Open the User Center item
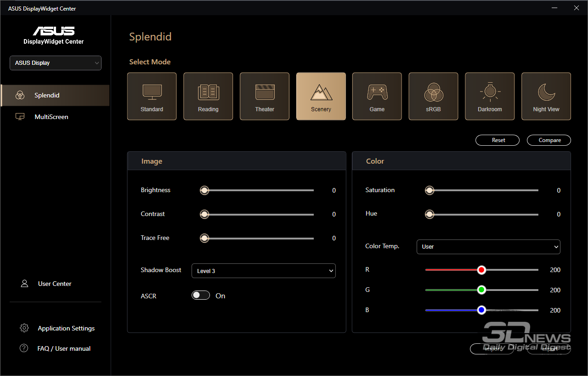588x376 pixels. [55, 284]
